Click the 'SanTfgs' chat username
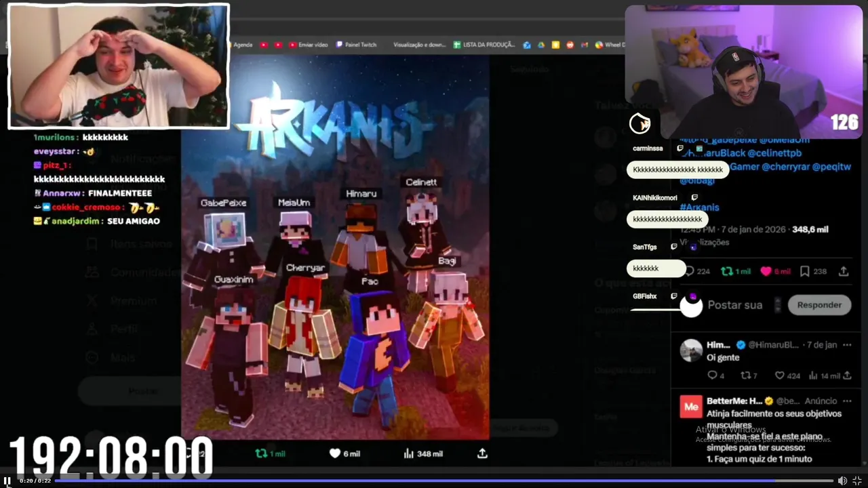This screenshot has width=868, height=488. [644, 247]
